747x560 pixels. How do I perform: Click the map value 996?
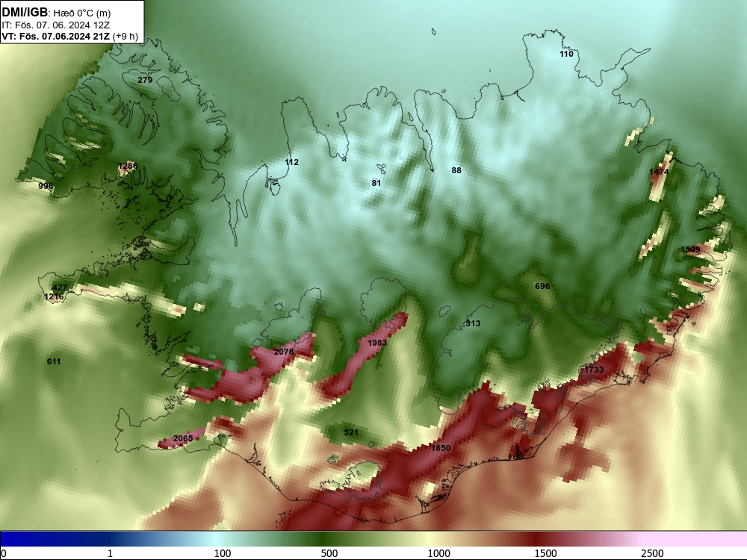(x=46, y=186)
